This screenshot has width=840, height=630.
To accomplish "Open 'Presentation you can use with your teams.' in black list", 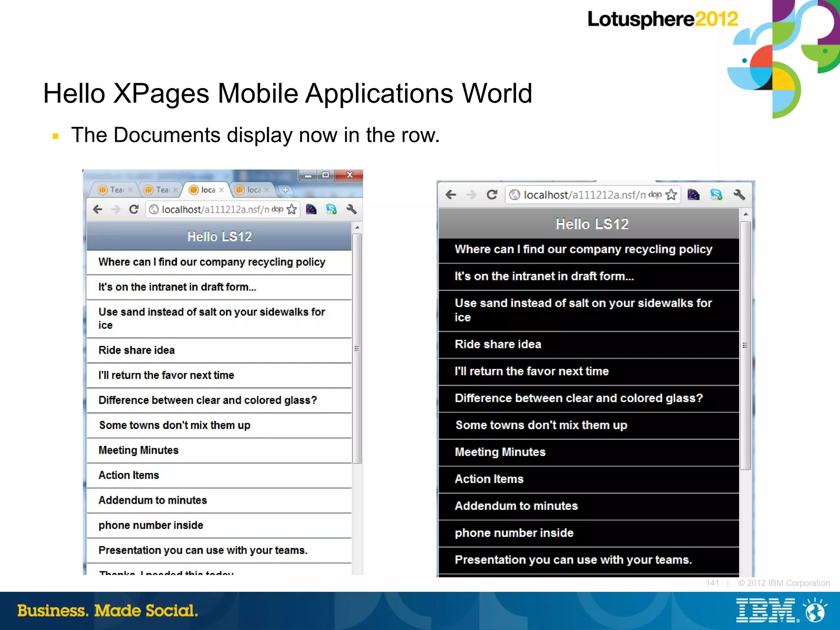I will [x=589, y=561].
